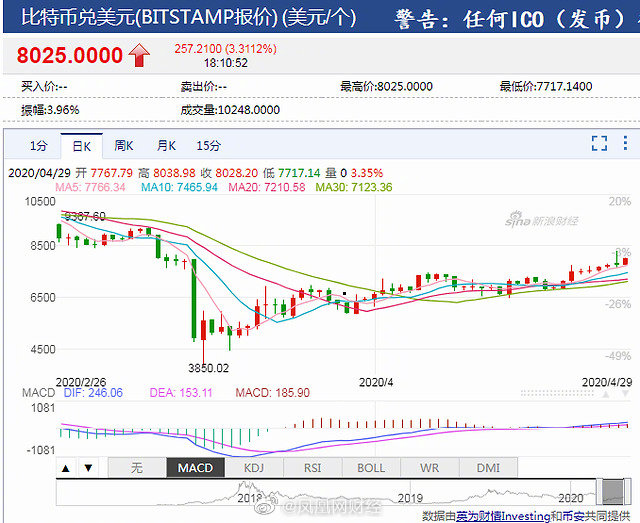Click the 高 8038.98 high price readout
Screen dimensions: 640x523
coord(167,173)
